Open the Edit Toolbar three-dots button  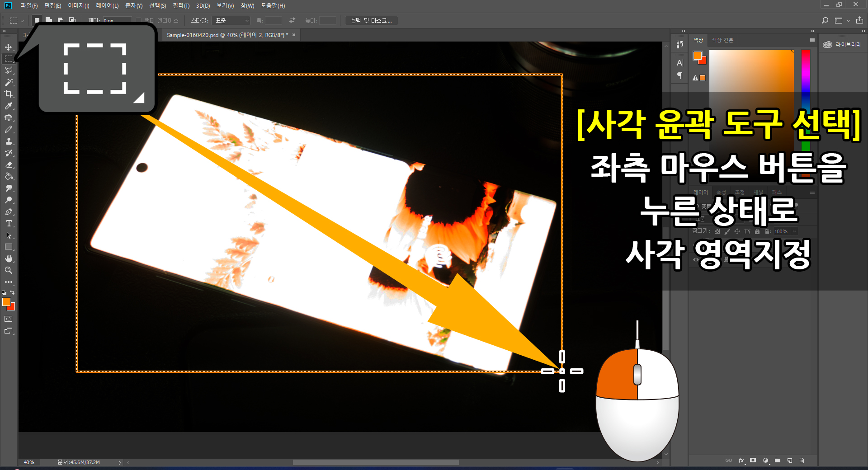pyautogui.click(x=9, y=282)
